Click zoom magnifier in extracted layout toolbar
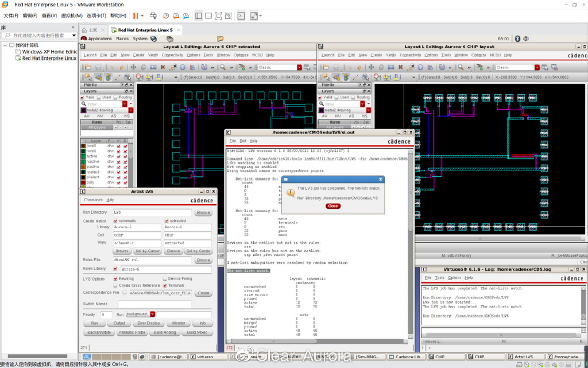Image resolution: width=588 pixels, height=368 pixels. [223, 67]
